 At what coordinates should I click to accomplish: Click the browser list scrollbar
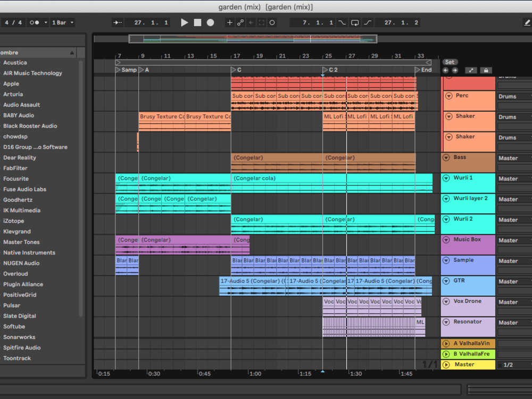81,188
